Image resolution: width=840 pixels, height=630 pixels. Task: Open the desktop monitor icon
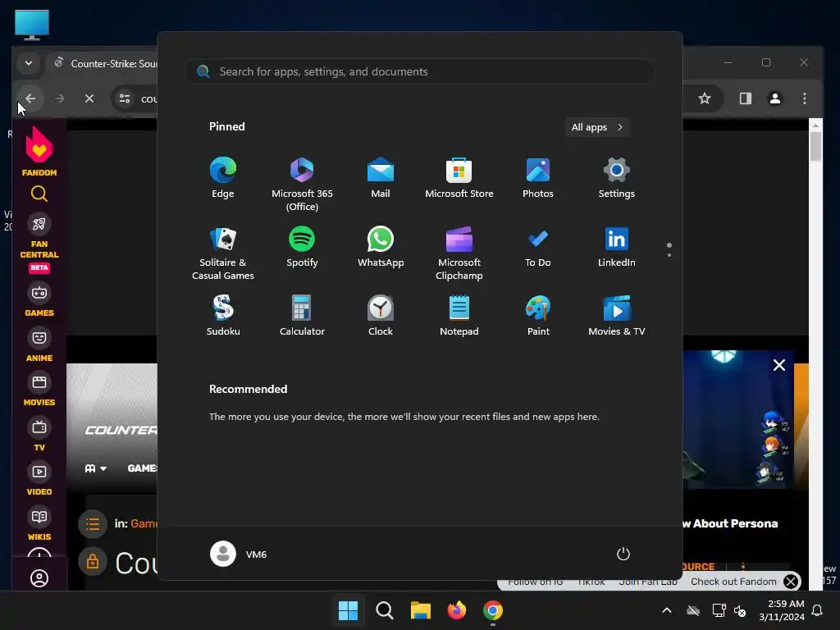[x=32, y=25]
